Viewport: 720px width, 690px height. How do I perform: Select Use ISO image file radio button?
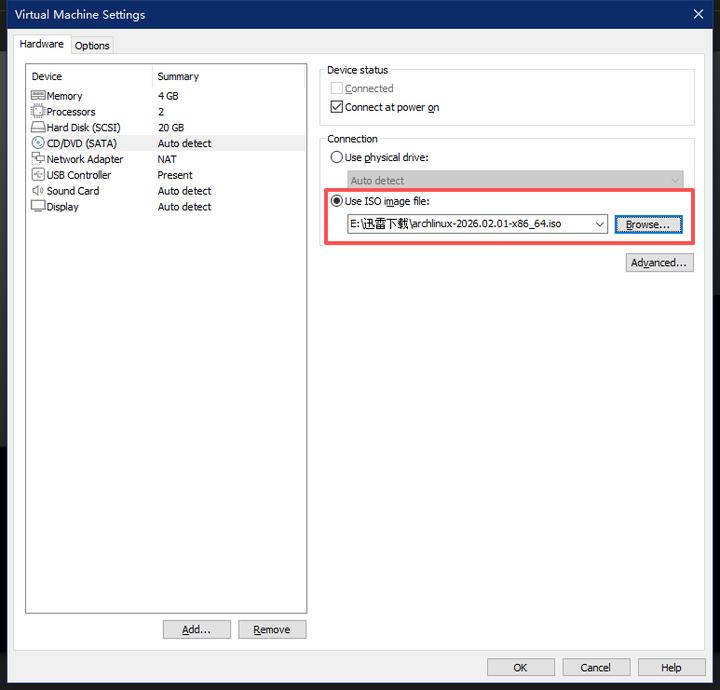pyautogui.click(x=337, y=202)
